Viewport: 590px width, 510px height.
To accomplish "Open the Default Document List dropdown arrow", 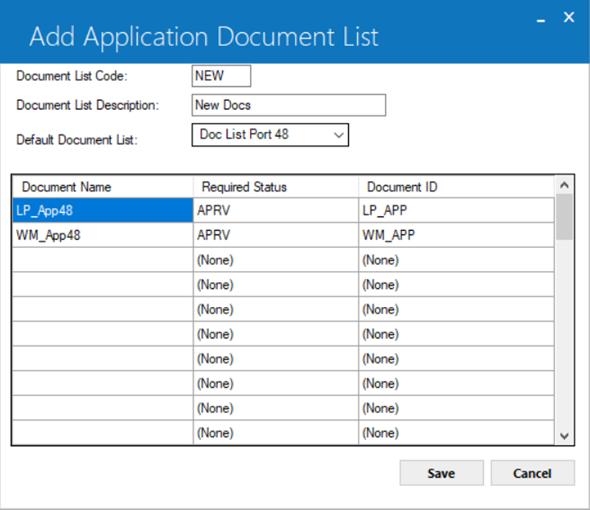I will pyautogui.click(x=339, y=135).
